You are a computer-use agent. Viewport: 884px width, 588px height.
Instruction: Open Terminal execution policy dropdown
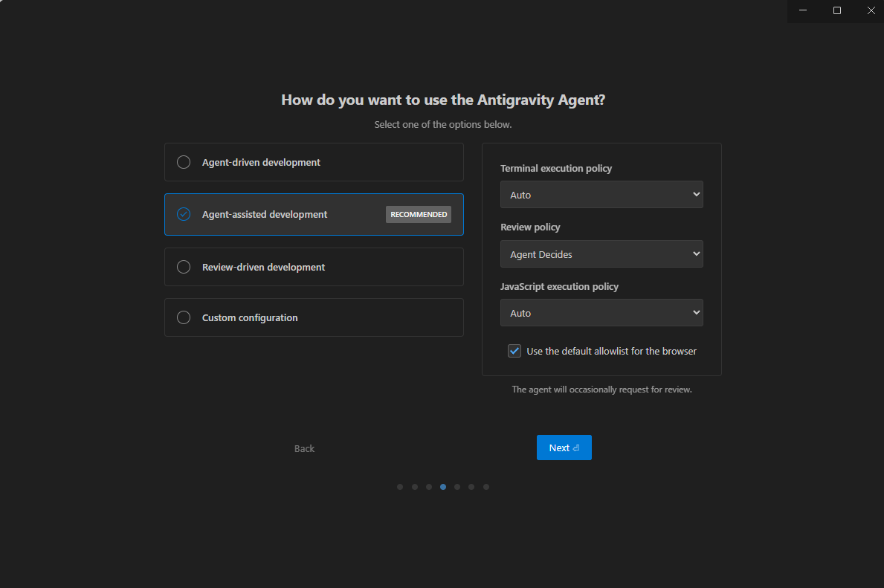(601, 195)
